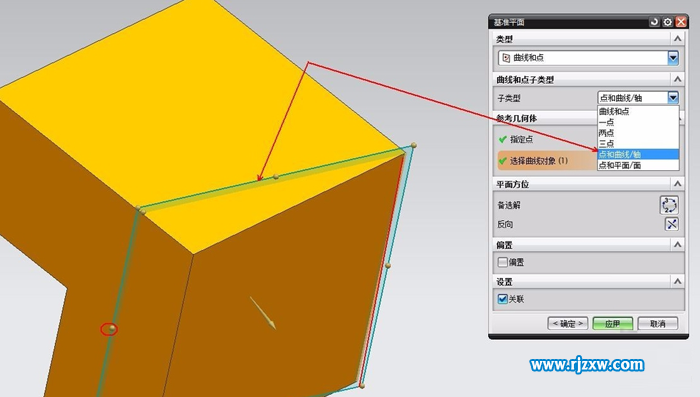Open the 曲线和点 type dropdown
700x397 pixels.
click(x=673, y=58)
